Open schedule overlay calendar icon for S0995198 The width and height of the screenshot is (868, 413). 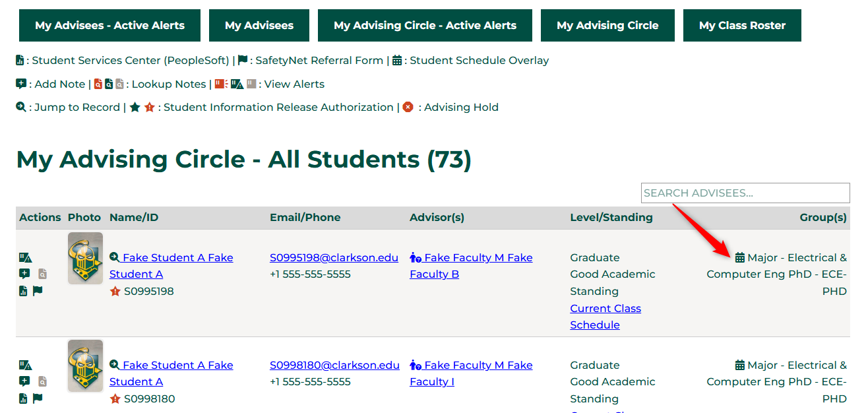[x=740, y=257]
